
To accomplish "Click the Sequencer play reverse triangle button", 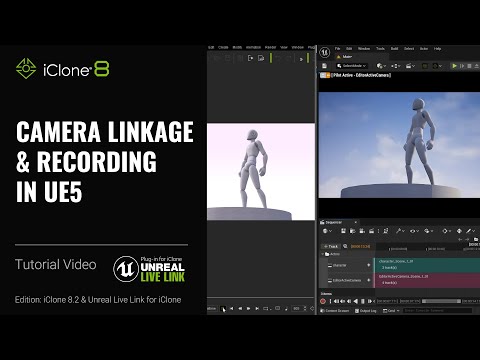I will (x=356, y=301).
